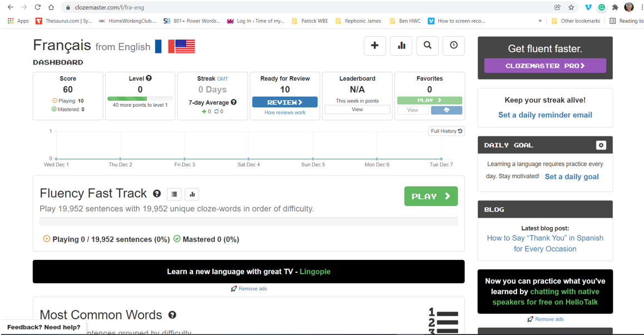The width and height of the screenshot is (644, 335).
Task: Click the Favorites cloud upload button
Action: pos(447,110)
